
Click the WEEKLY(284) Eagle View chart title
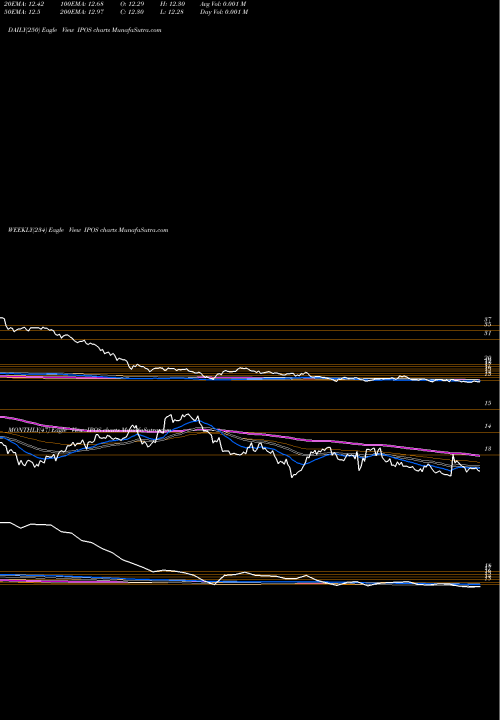[x=88, y=230]
